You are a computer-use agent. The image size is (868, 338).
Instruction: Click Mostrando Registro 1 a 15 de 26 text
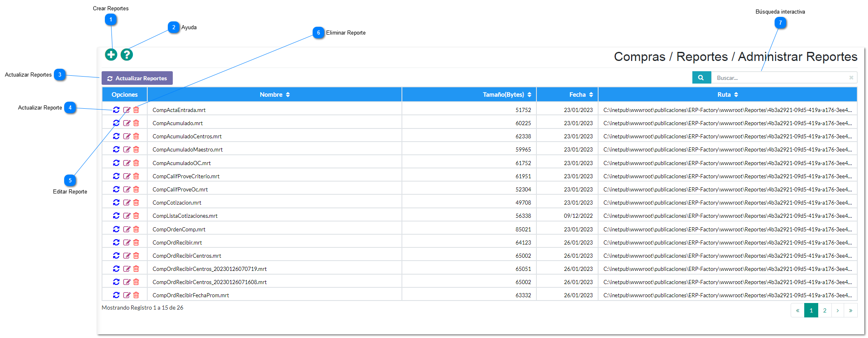click(x=142, y=308)
